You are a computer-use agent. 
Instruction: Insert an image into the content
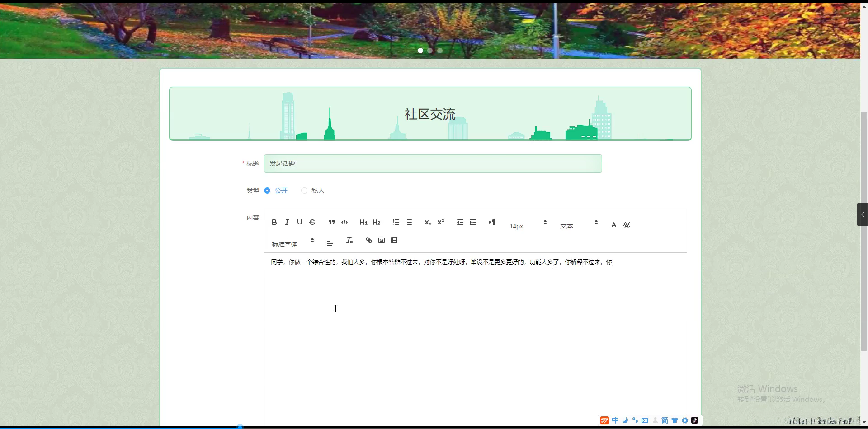tap(382, 240)
